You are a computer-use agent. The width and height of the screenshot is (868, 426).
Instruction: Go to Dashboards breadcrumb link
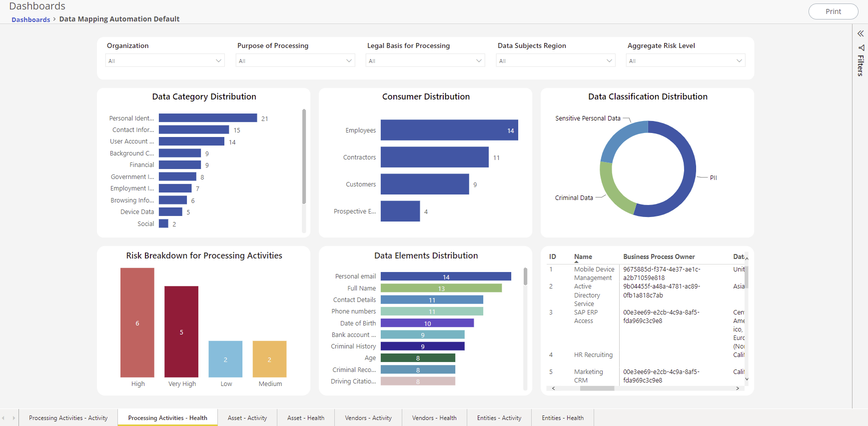30,19
